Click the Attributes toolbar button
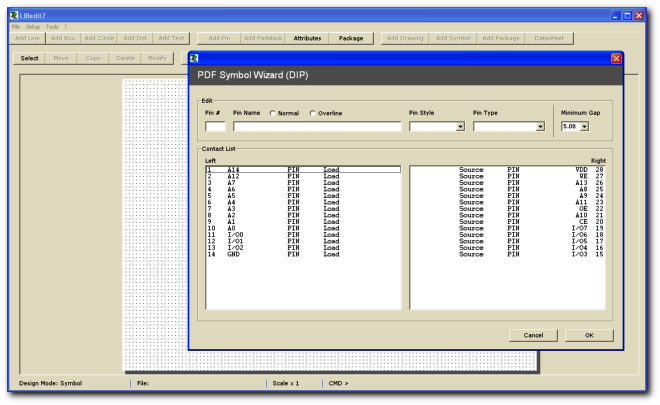The image size is (660, 405). coord(307,38)
